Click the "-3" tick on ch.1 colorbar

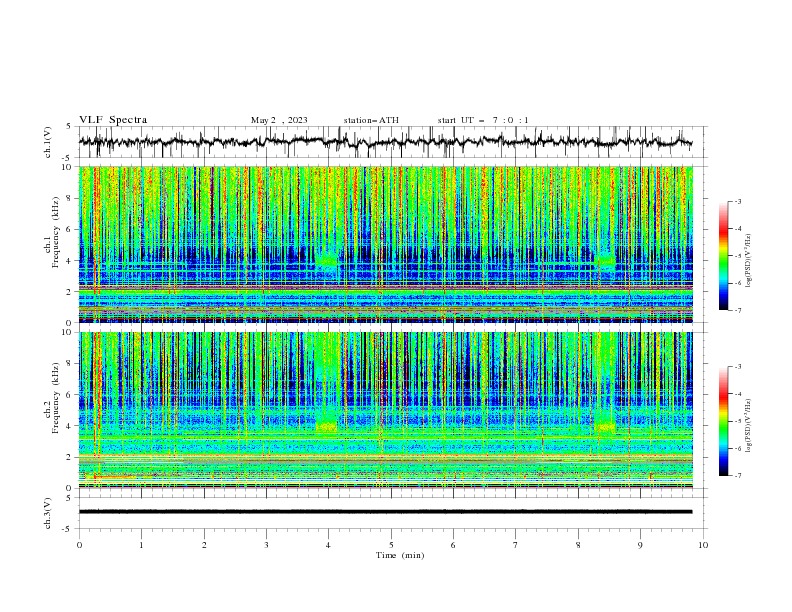pos(738,201)
